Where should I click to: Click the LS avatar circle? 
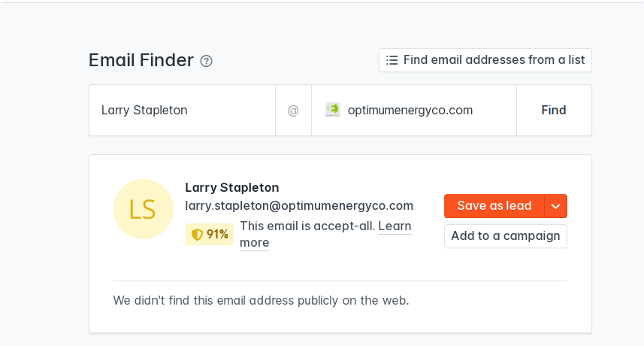coord(143,209)
